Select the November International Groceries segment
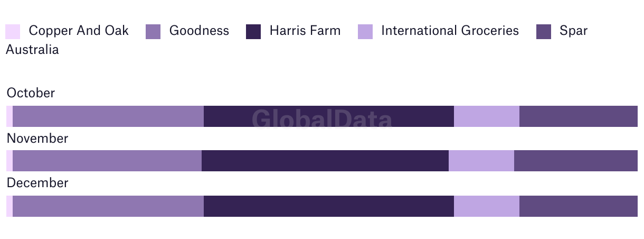The height and width of the screenshot is (239, 644). tap(481, 161)
